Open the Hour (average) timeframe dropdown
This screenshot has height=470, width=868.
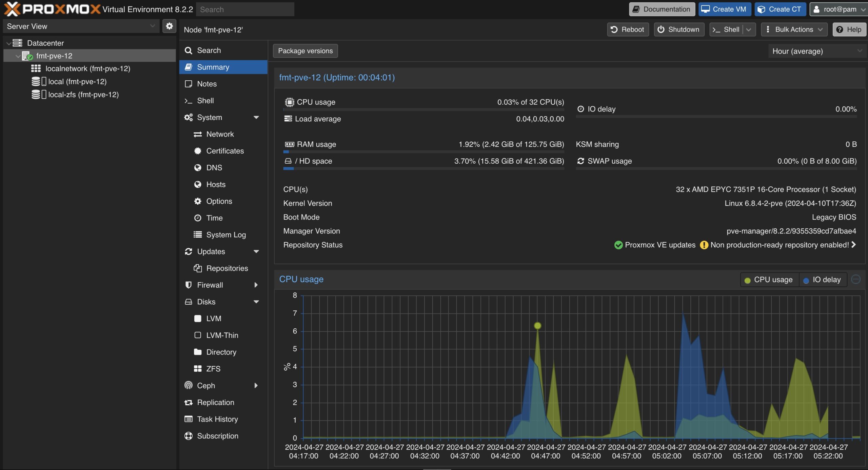pos(816,51)
